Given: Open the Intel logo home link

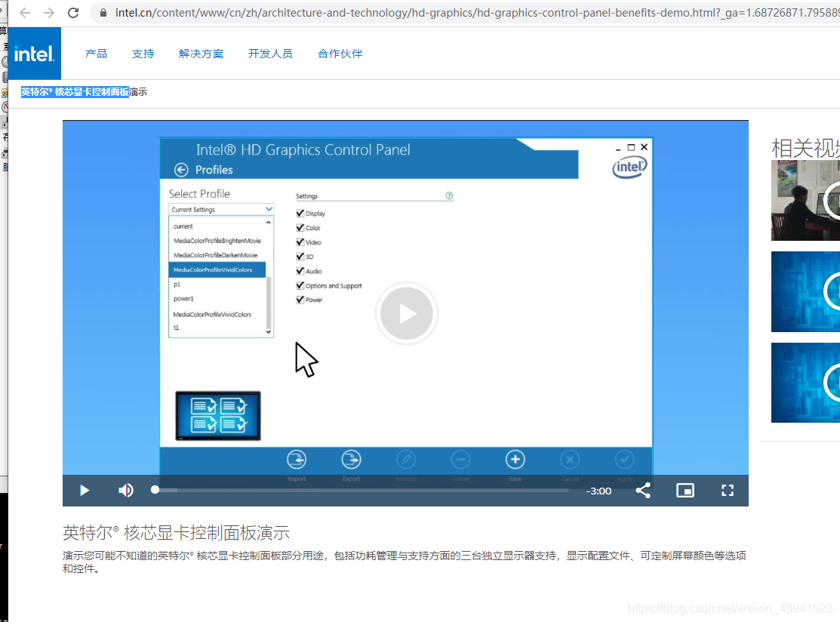Looking at the screenshot, I should click(34, 54).
